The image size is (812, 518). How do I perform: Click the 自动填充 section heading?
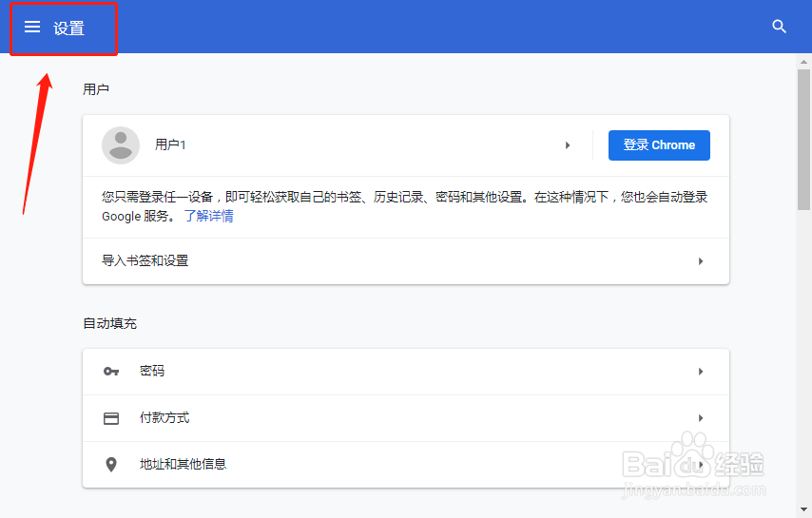coord(109,323)
